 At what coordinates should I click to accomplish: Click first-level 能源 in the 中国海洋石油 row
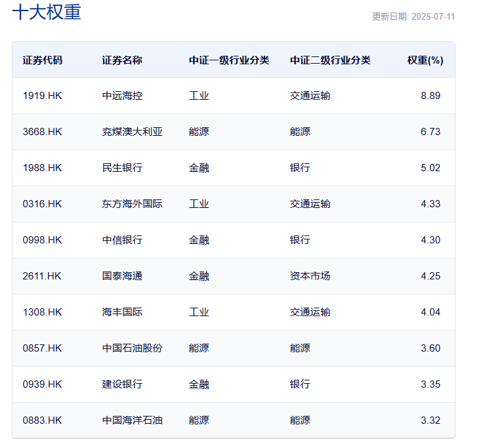click(199, 420)
